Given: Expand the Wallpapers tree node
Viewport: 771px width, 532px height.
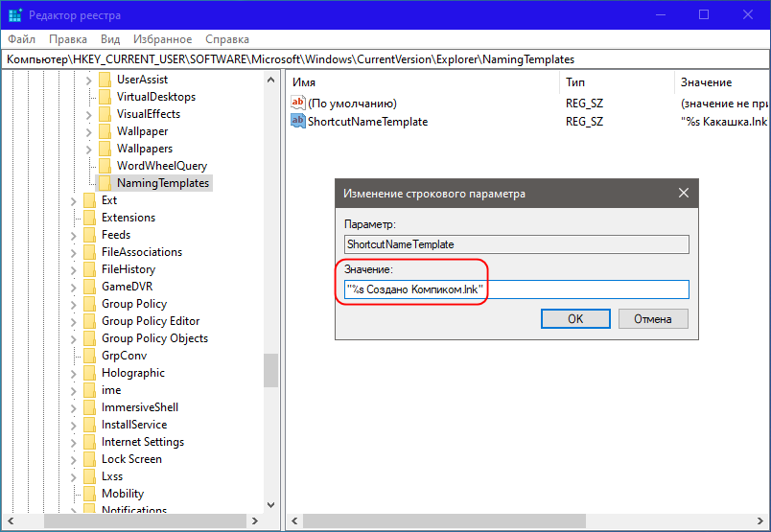Looking at the screenshot, I should pos(88,149).
